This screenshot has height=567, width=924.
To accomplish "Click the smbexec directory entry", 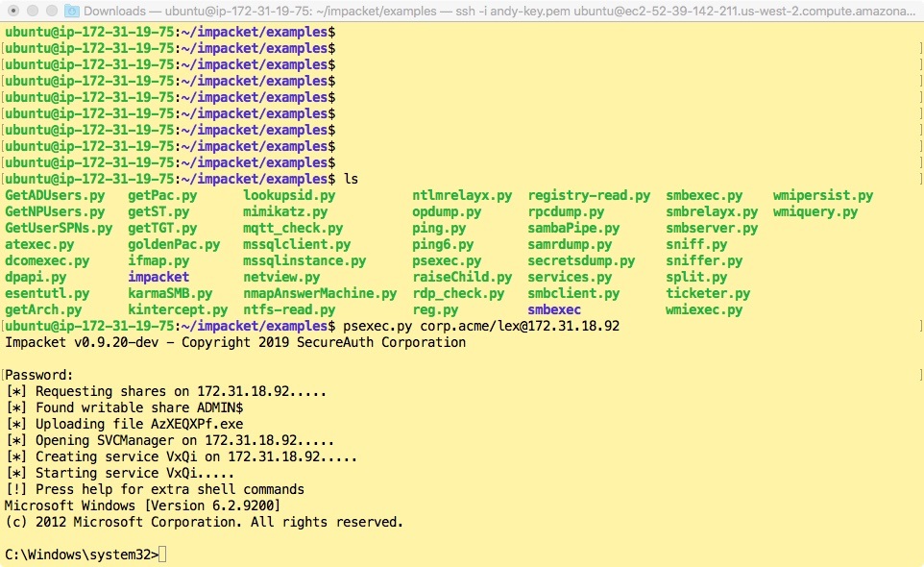I will tap(554, 310).
